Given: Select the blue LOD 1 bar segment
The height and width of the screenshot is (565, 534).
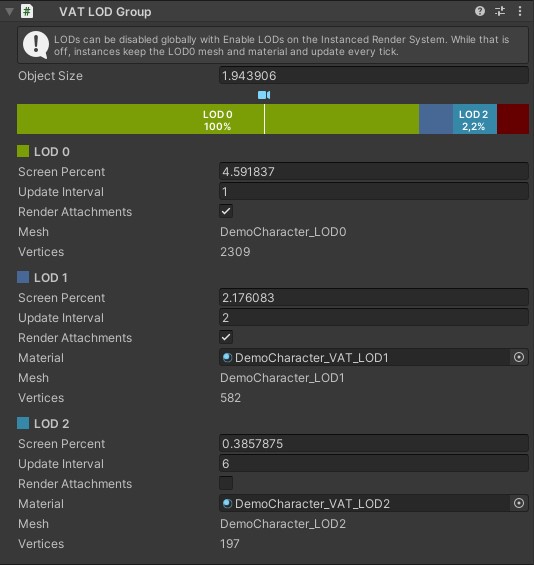Looking at the screenshot, I should 436,119.
